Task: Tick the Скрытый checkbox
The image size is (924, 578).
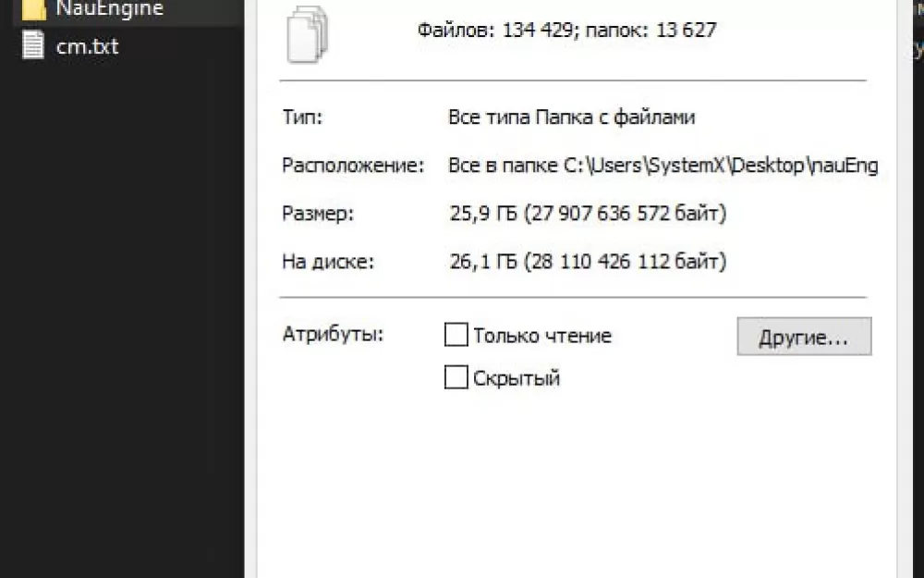Action: click(x=456, y=377)
